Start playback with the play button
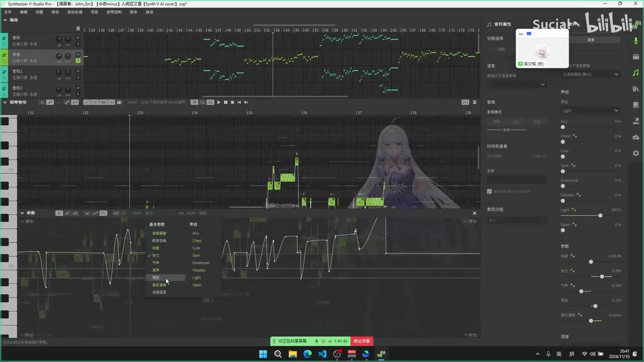 pos(219,102)
